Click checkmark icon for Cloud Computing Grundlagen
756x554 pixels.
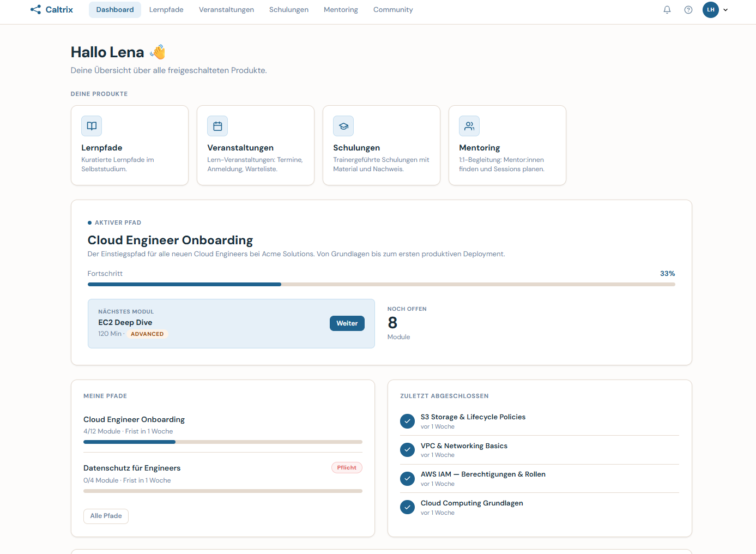[x=407, y=507]
